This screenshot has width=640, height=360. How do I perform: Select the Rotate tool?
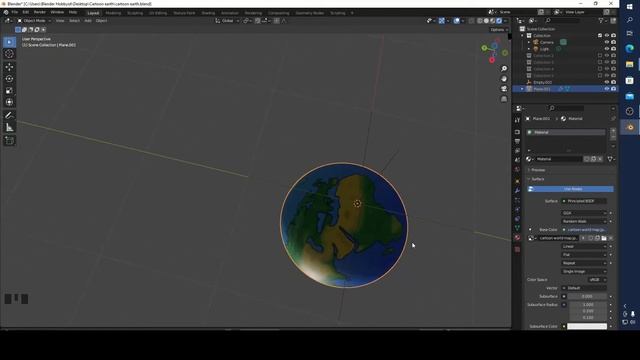click(x=9, y=78)
